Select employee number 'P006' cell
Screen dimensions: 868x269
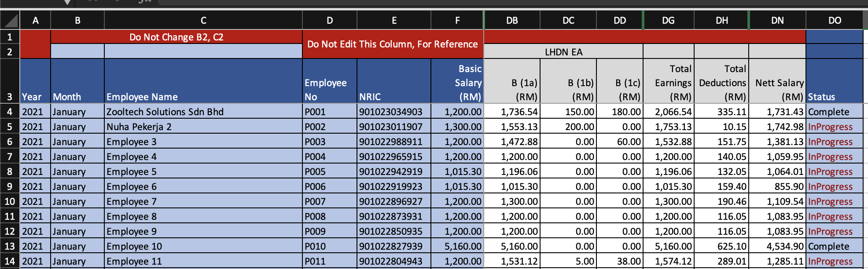330,186
